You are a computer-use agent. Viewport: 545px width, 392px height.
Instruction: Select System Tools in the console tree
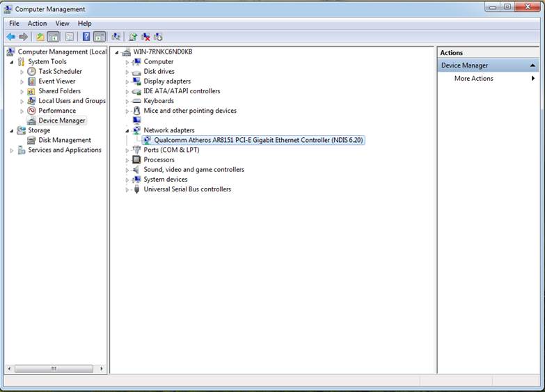click(x=47, y=61)
